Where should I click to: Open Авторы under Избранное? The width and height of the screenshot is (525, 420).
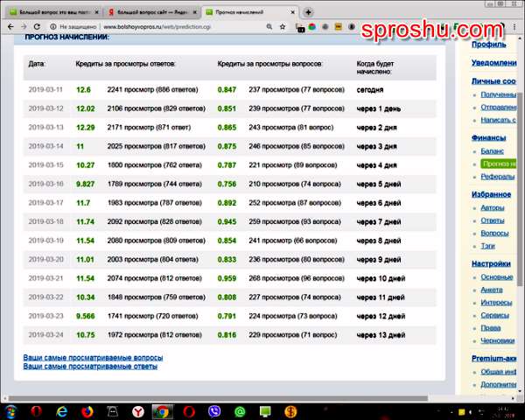tap(492, 208)
